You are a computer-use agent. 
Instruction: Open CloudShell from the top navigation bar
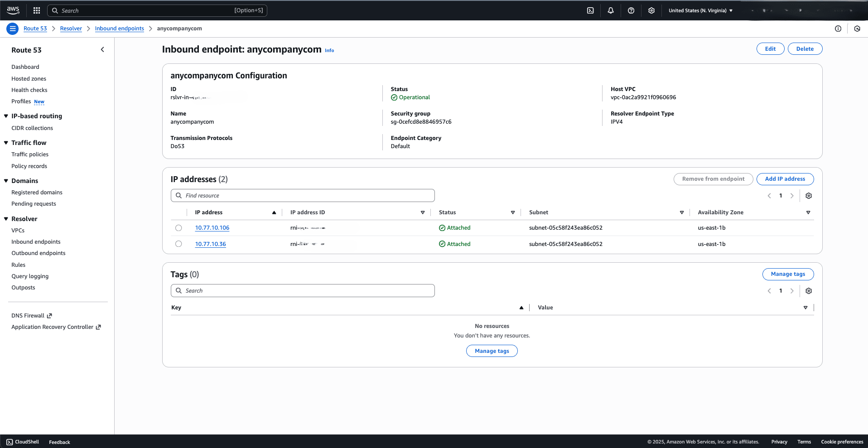[x=590, y=10]
